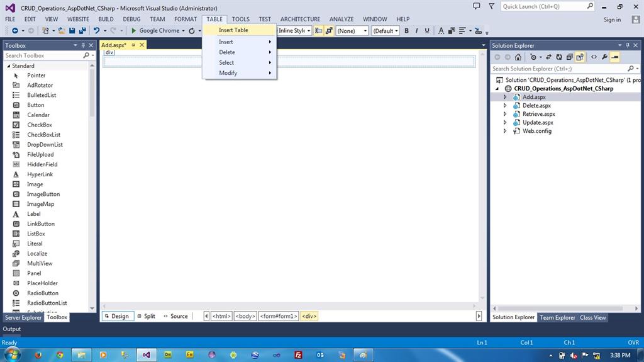Click Collapse All icon in Solution Explorer
Viewport: 644px width, 362px height.
pos(569,57)
